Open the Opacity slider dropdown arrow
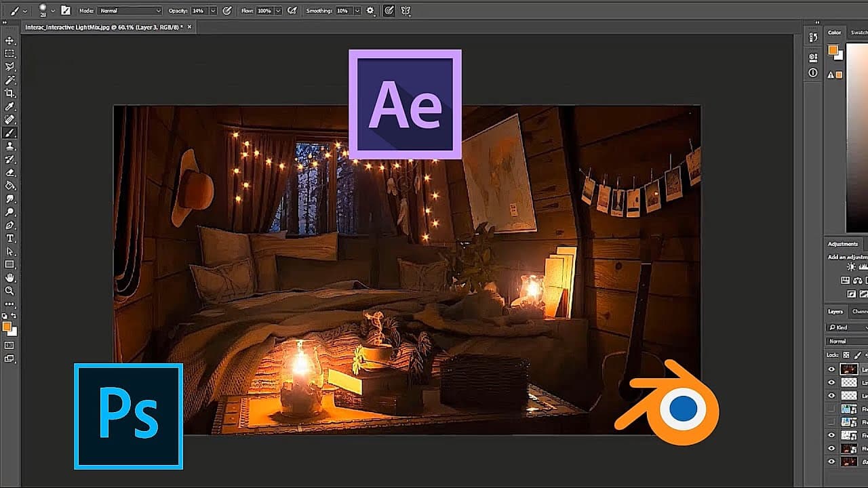868x488 pixels. pyautogui.click(x=213, y=11)
